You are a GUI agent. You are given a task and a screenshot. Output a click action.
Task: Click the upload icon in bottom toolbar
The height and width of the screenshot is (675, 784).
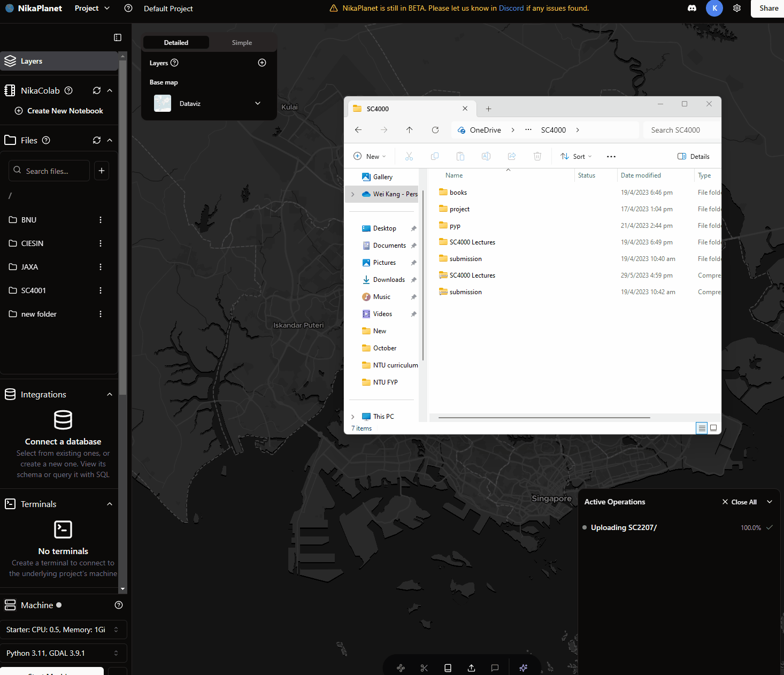[471, 668]
